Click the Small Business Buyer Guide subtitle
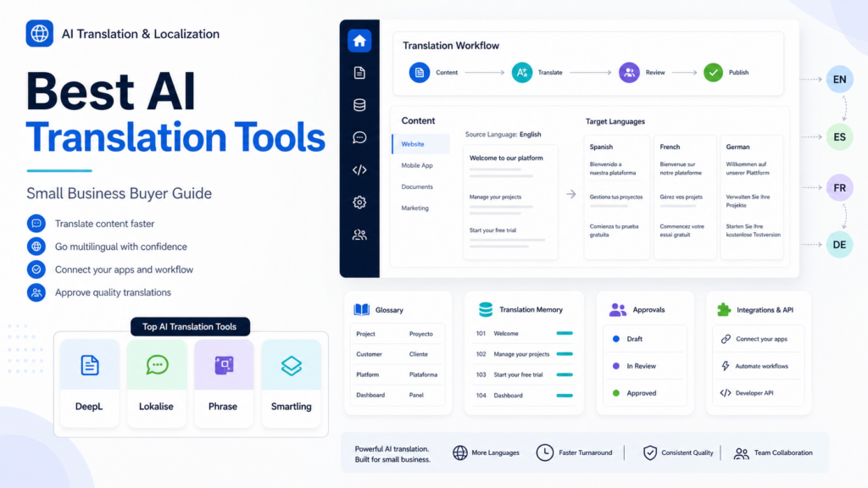This screenshot has height=488, width=868. point(119,193)
